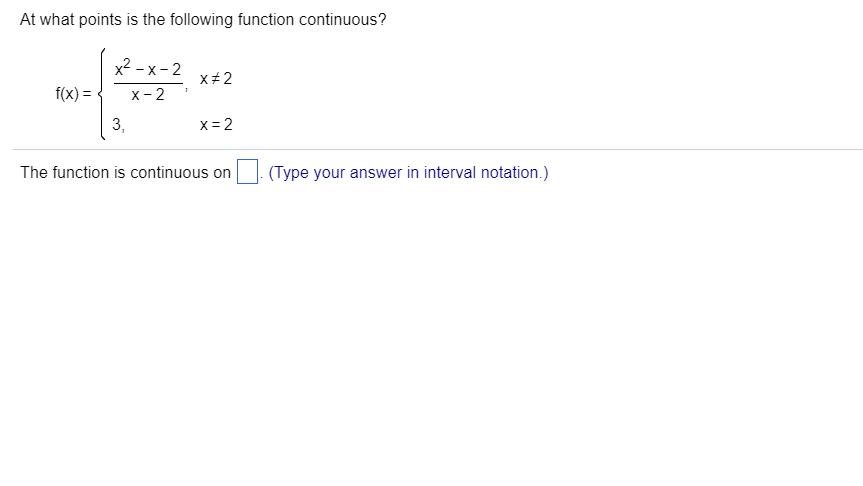Click the fraction bar in the first piece
Screen dimensions: 863x486
[148, 84]
